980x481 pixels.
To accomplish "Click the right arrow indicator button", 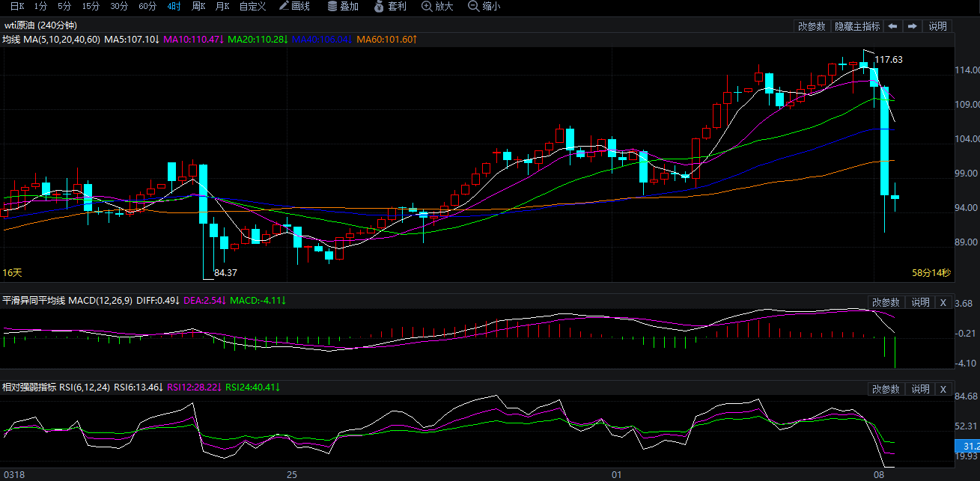I will [x=912, y=26].
